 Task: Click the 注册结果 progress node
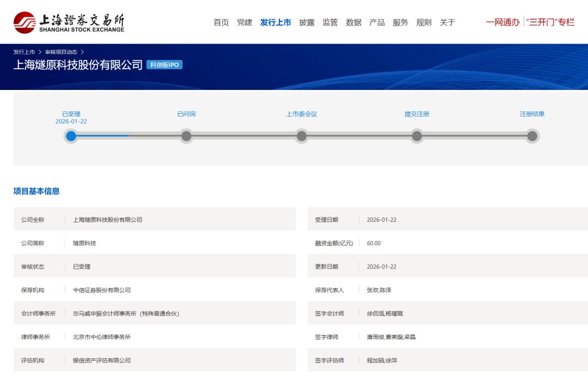pyautogui.click(x=532, y=136)
